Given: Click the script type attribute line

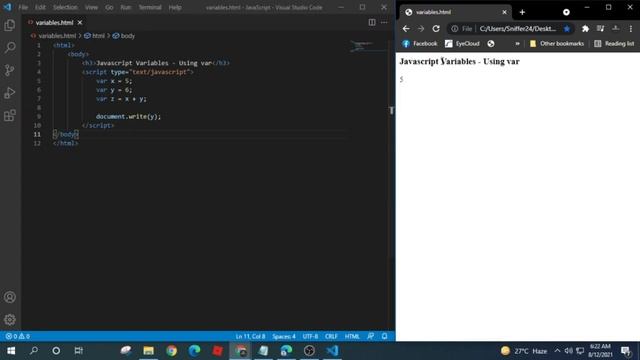Looking at the screenshot, I should point(138,72).
